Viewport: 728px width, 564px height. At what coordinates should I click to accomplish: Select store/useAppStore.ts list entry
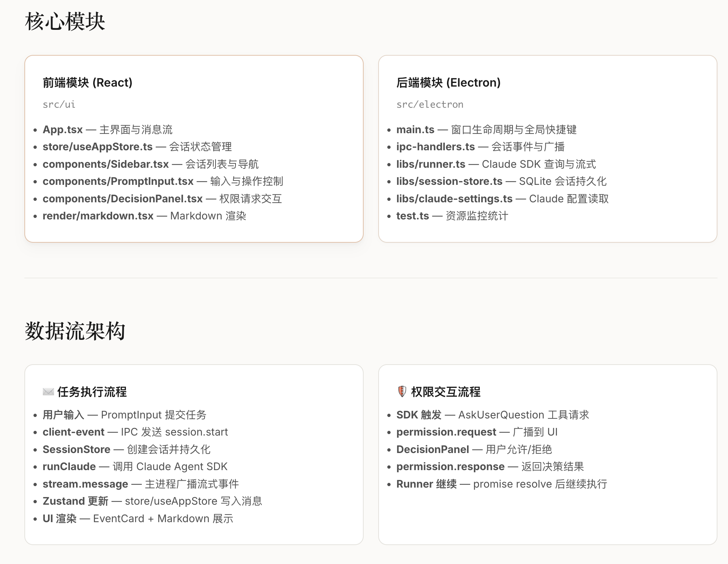click(x=98, y=147)
